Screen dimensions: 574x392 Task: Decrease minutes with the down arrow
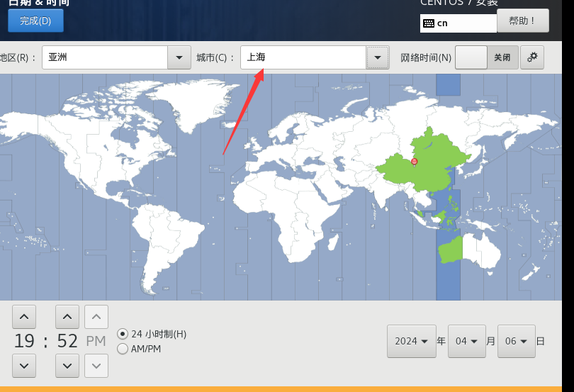[67, 366]
